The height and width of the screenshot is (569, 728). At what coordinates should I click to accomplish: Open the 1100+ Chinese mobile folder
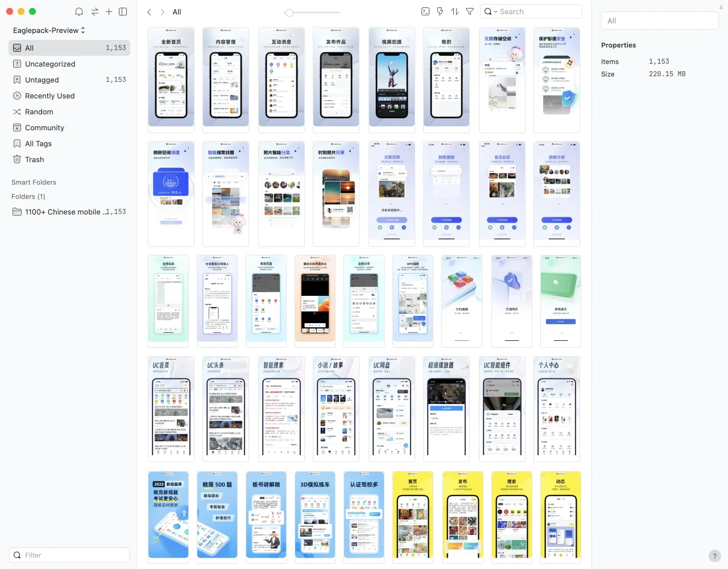(x=63, y=212)
